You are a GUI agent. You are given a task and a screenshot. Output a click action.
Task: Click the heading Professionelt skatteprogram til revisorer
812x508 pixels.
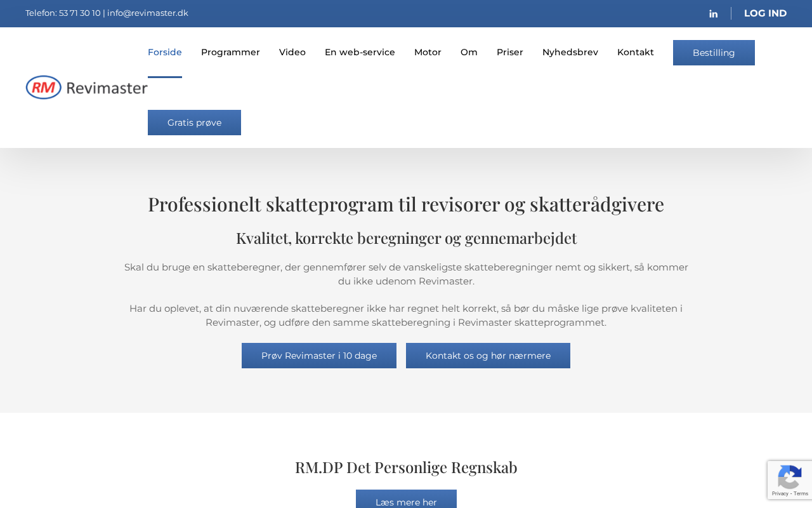(406, 204)
